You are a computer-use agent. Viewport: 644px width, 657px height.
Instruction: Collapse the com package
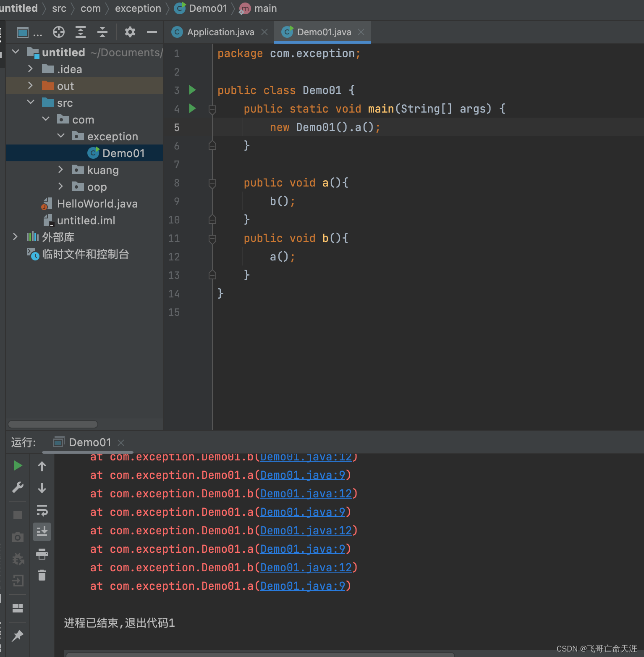46,119
